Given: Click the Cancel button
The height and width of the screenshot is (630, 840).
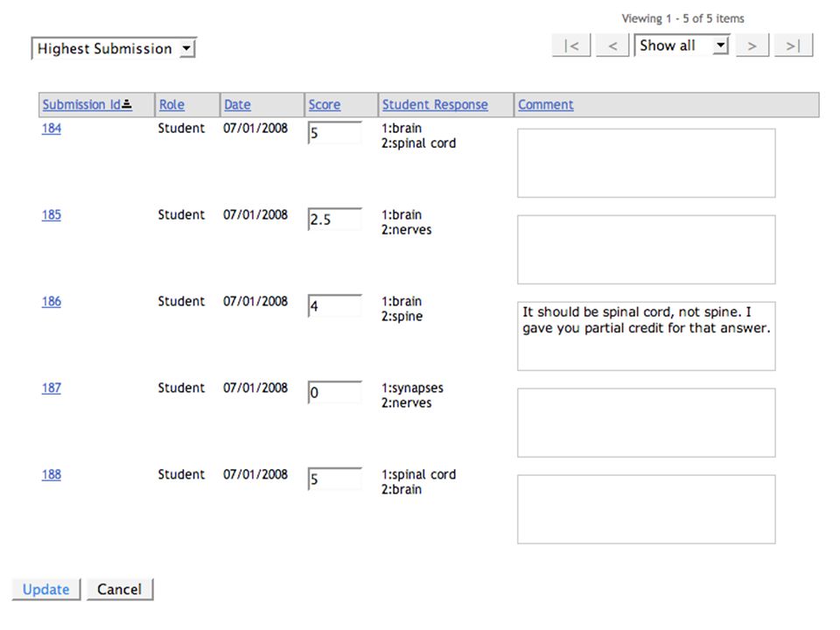Looking at the screenshot, I should click(x=120, y=589).
